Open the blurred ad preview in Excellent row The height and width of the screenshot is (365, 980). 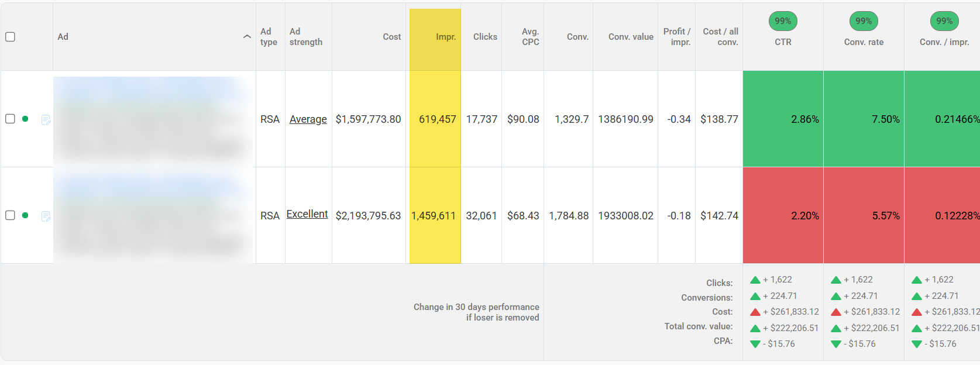coord(153,215)
